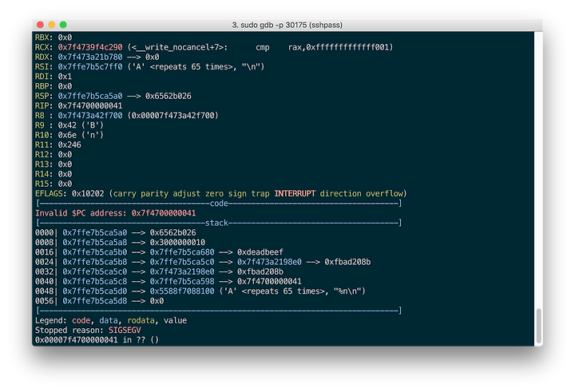The height and width of the screenshot is (392, 575).
Task: Click the green zoom window button
Action: 63,25
